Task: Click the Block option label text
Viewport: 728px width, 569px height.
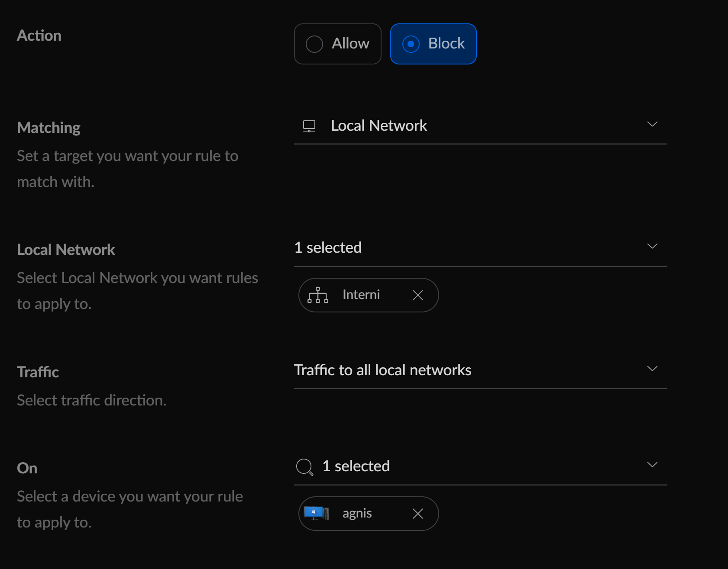Action: (446, 44)
